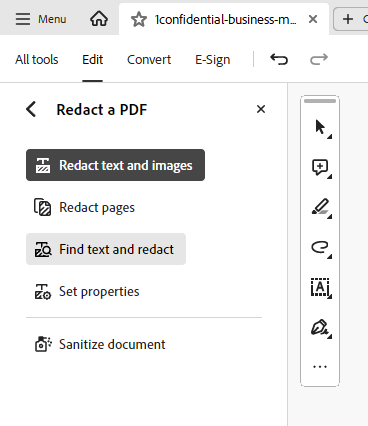Close the Redact a PDF panel
This screenshot has height=426, width=368.
pos(261,109)
